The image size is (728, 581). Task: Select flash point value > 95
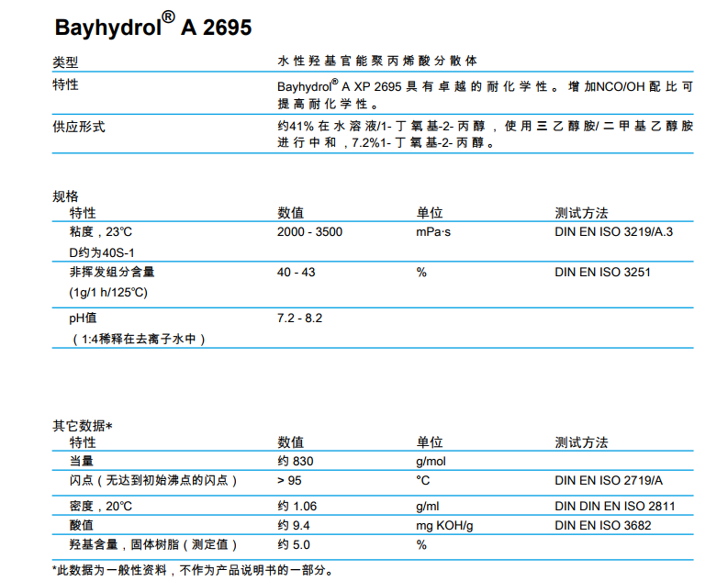coord(289,481)
